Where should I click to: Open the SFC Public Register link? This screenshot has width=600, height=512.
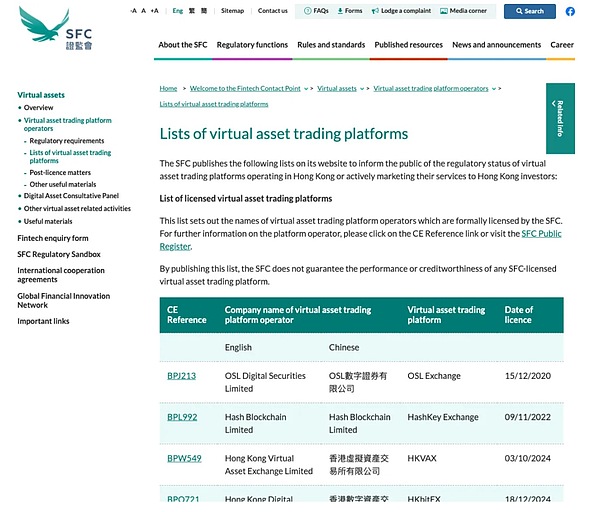[541, 233]
